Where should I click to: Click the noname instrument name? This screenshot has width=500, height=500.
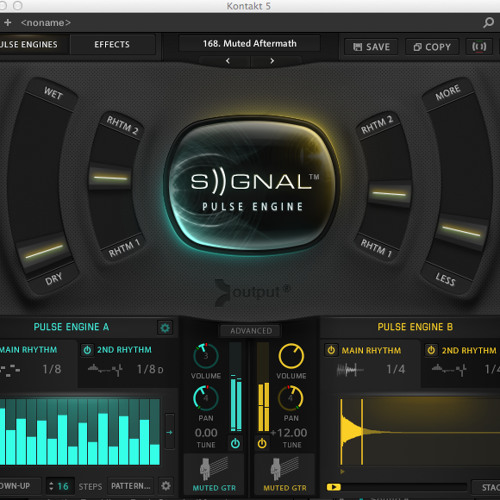[46, 23]
